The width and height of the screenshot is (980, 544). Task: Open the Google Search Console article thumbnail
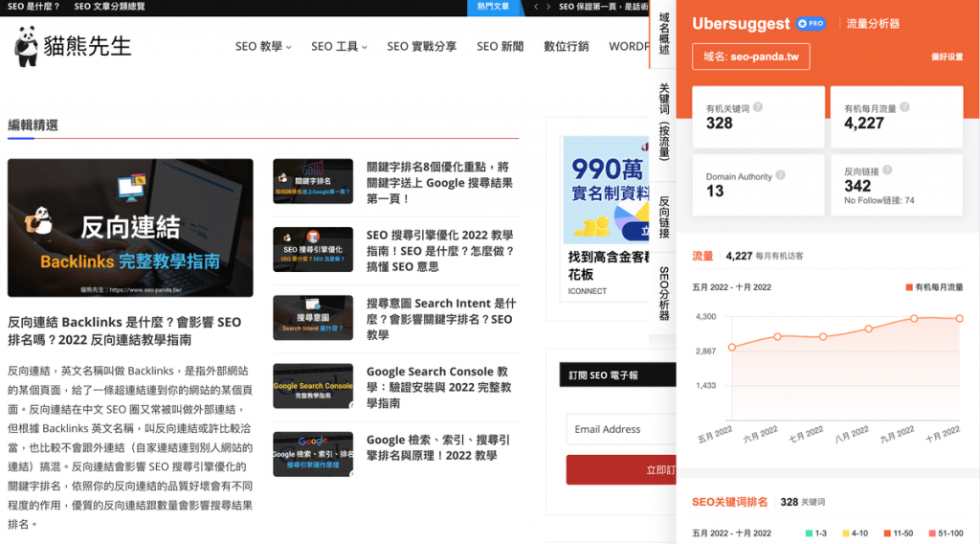(x=313, y=386)
